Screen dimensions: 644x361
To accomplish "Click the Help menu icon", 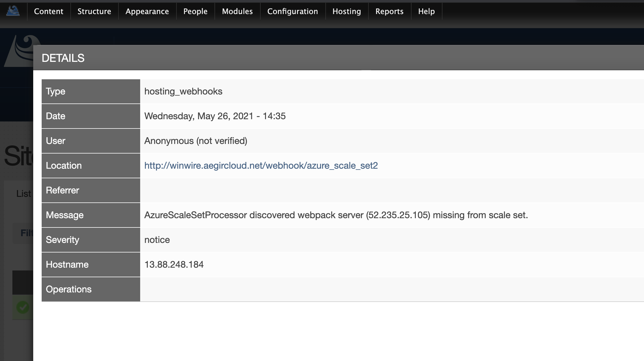I will [x=426, y=11].
